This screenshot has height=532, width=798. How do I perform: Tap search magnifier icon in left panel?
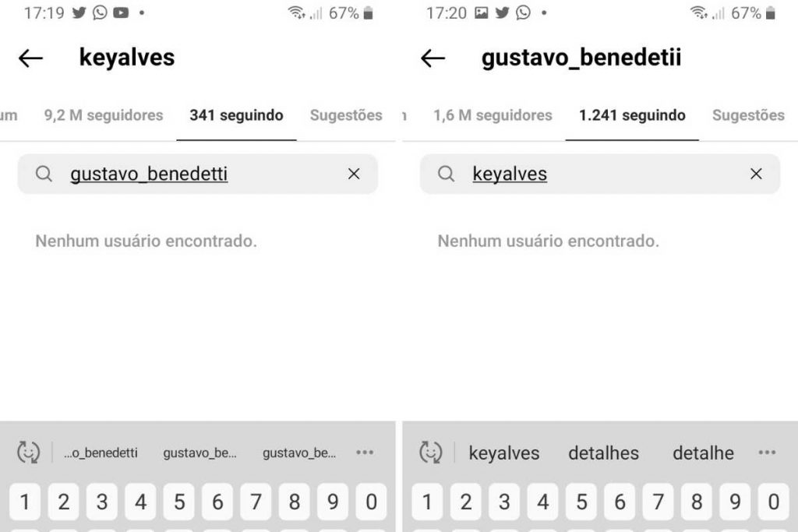click(44, 174)
